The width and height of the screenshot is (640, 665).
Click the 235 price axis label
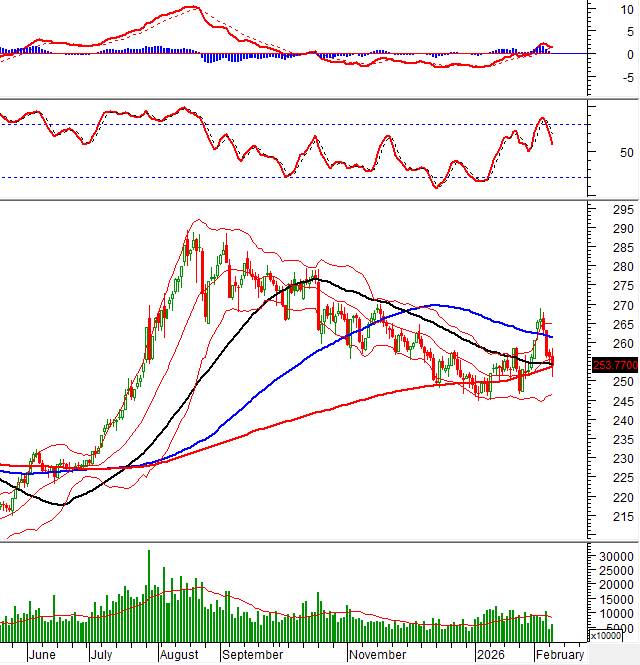(x=623, y=439)
